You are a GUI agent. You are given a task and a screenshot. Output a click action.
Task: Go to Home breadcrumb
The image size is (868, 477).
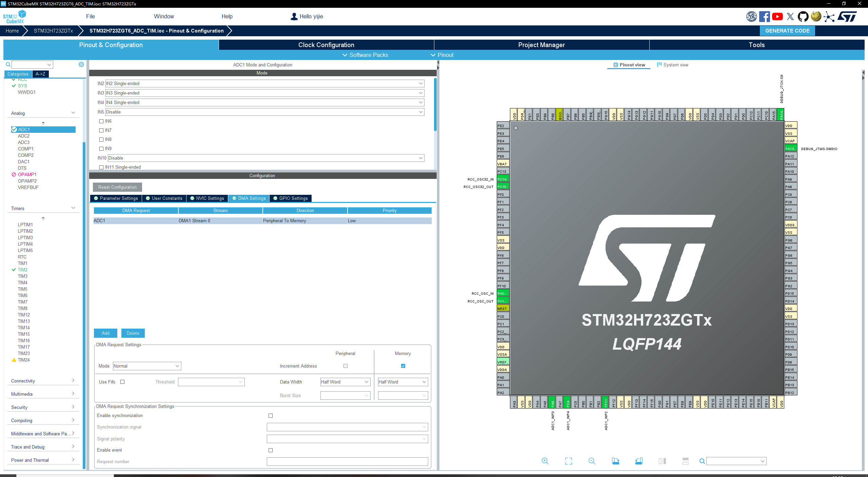tap(12, 30)
